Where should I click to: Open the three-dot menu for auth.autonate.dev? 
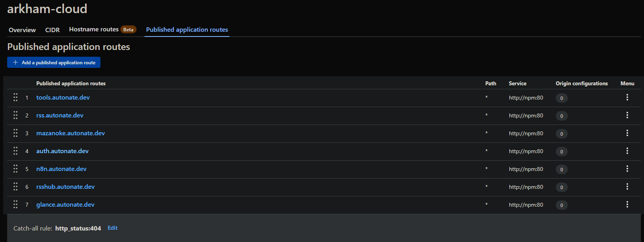(627, 151)
